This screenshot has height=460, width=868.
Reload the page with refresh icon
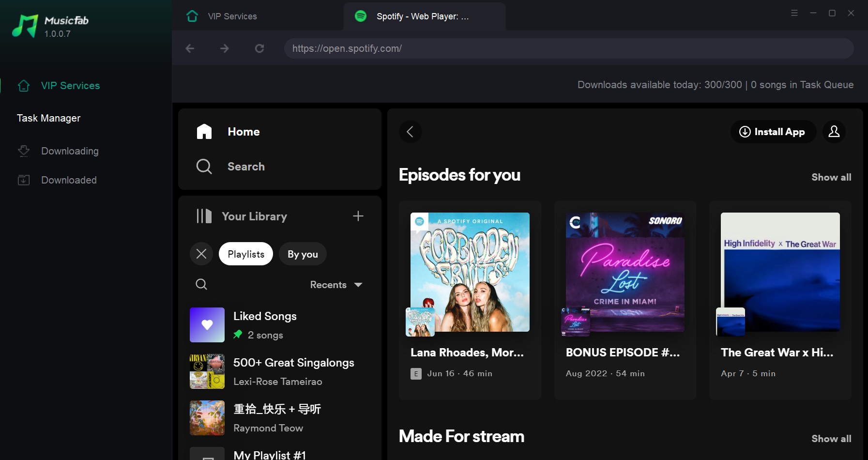coord(259,48)
